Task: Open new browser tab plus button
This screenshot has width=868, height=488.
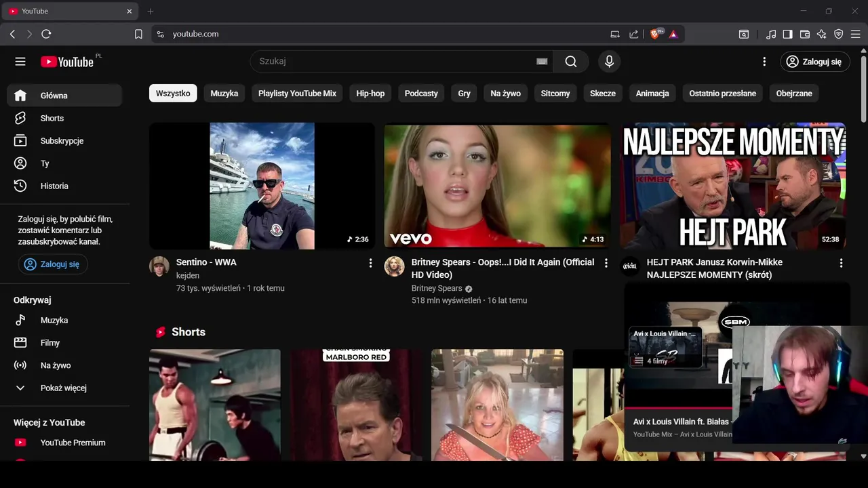Action: (151, 12)
